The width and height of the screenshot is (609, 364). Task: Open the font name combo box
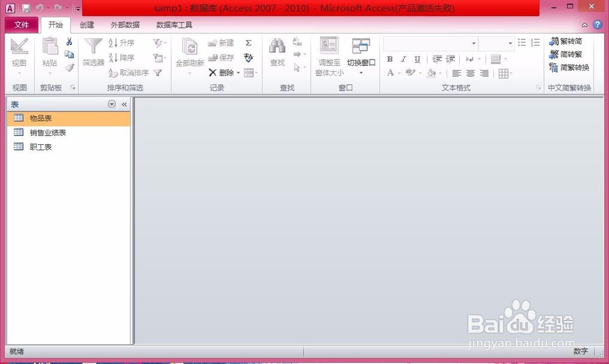tap(431, 43)
